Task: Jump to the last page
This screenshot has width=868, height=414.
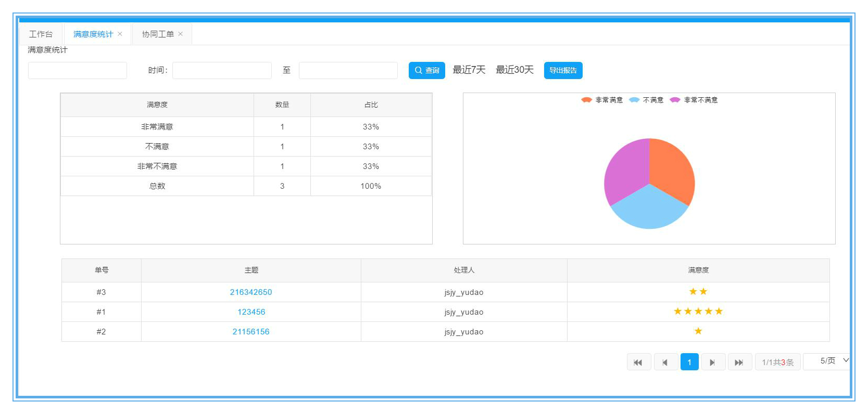Action: click(739, 363)
